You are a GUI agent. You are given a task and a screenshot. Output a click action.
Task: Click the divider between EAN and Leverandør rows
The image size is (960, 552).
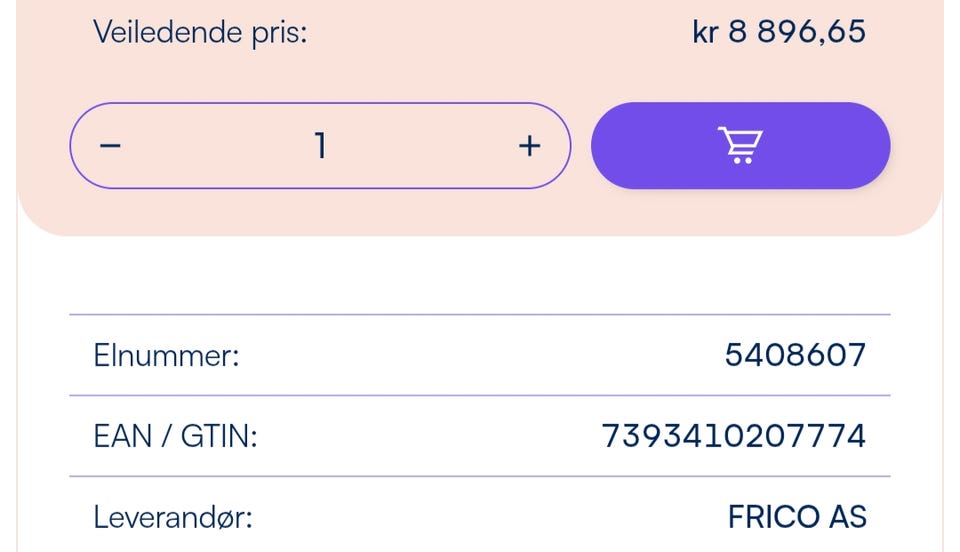480,476
